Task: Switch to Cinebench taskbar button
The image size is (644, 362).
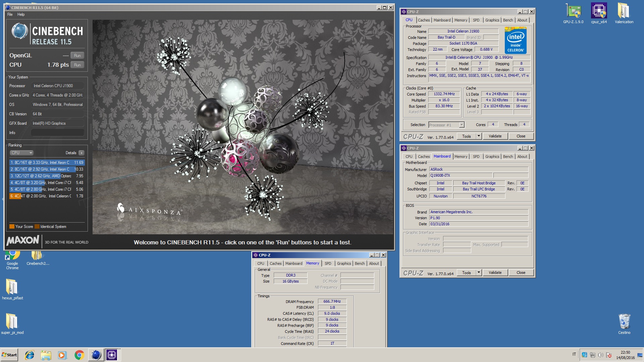Action: click(x=96, y=355)
